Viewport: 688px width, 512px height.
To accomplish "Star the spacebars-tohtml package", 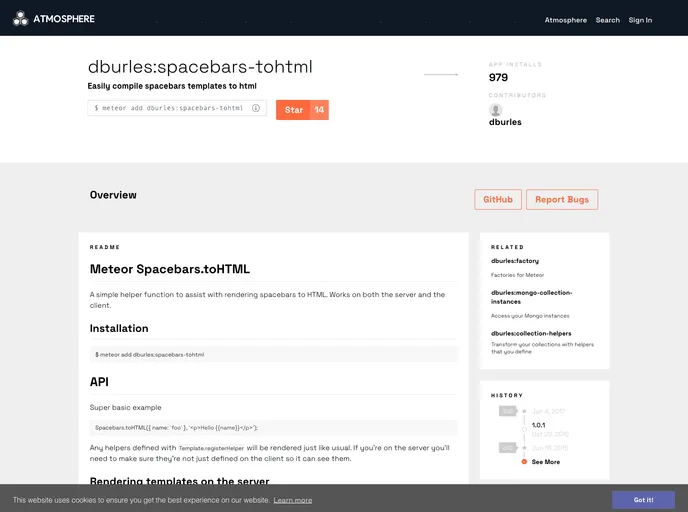I will (293, 110).
